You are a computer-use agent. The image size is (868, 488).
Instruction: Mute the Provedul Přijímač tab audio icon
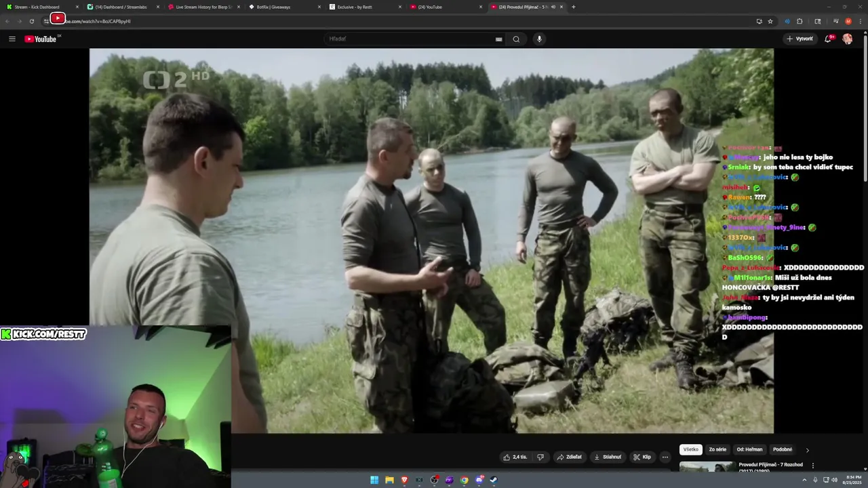[553, 7]
